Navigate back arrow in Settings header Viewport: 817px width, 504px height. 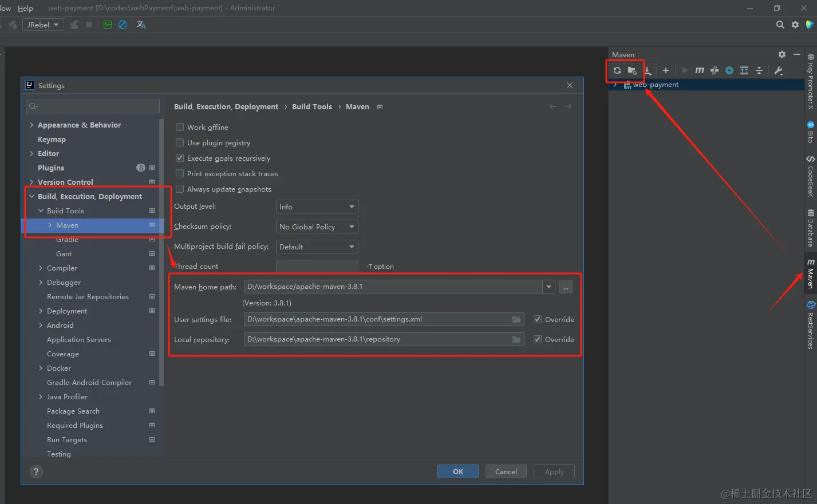[552, 106]
